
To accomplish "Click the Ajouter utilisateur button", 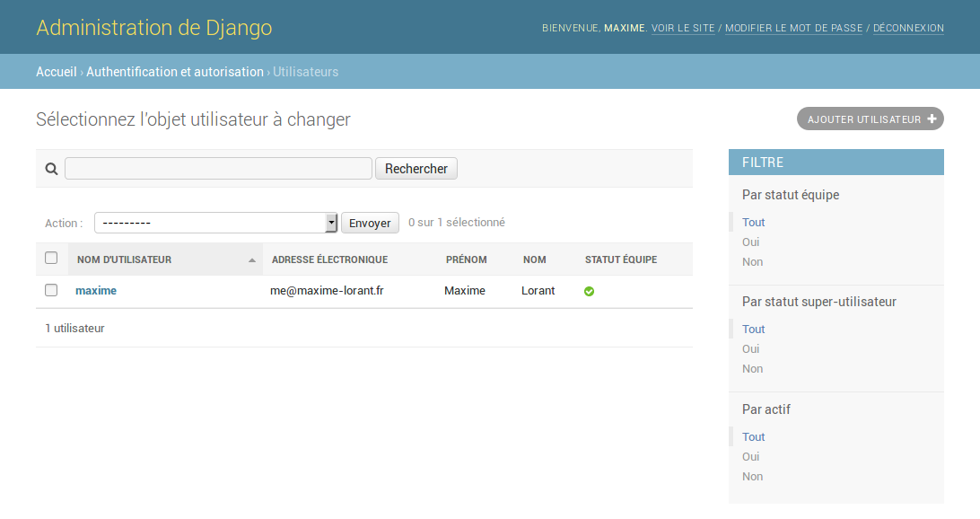I will [870, 119].
